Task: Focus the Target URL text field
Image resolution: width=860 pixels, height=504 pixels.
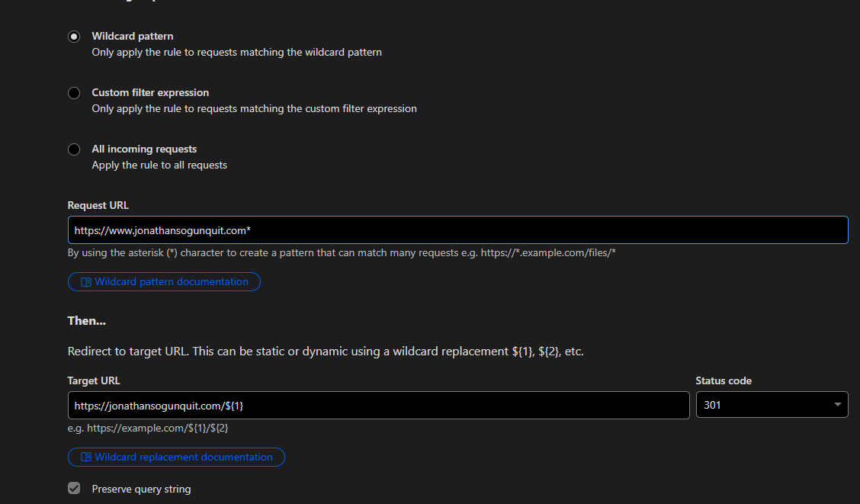Action: click(378, 406)
